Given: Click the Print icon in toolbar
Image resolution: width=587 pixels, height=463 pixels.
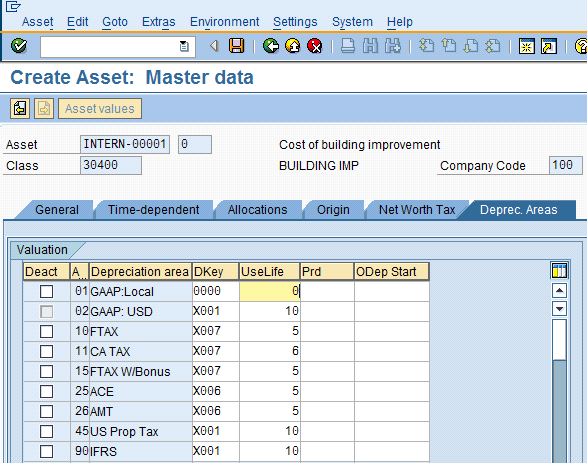Looking at the screenshot, I should point(348,46).
